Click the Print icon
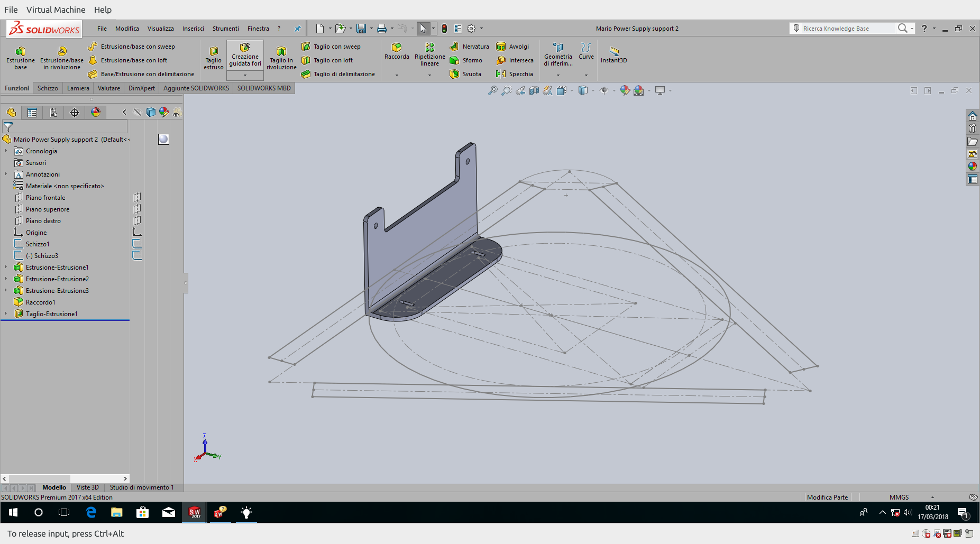The width and height of the screenshot is (980, 544). point(382,29)
